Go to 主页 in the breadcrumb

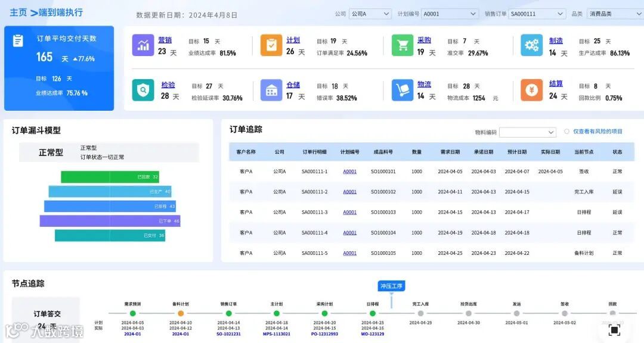18,13
